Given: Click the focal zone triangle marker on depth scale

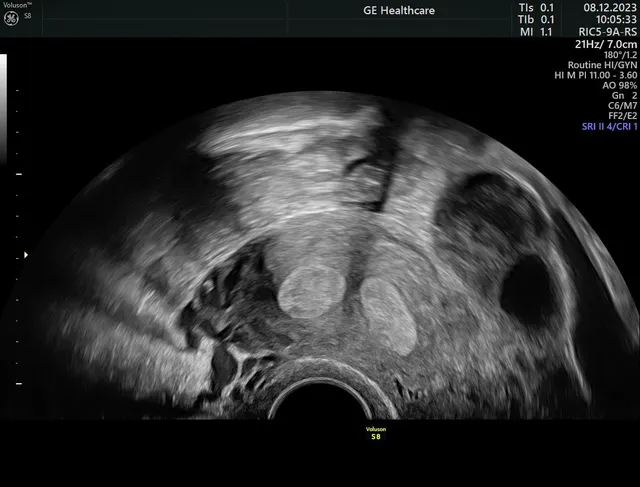Looking at the screenshot, I should tap(26, 255).
